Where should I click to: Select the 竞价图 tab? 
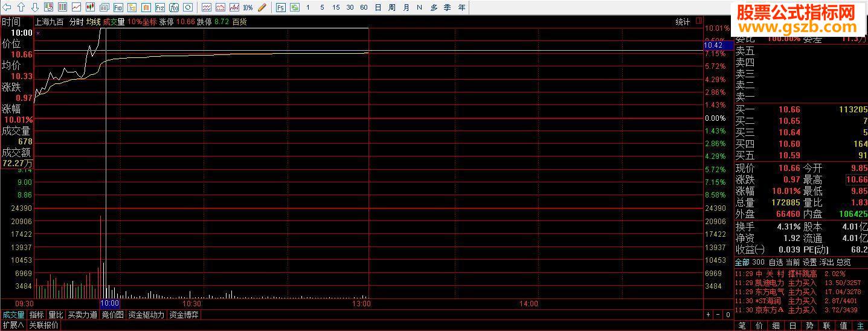[x=112, y=315]
